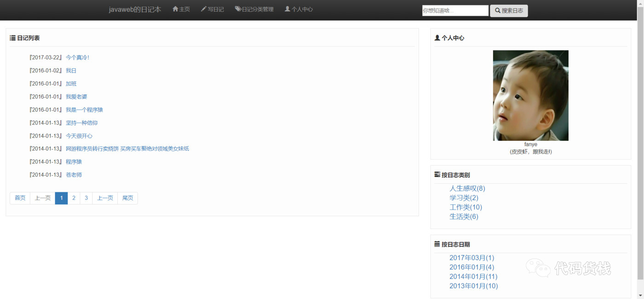644x299 pixels.
Task: View diaries from 2014年01月(11)
Action: pyautogui.click(x=474, y=276)
